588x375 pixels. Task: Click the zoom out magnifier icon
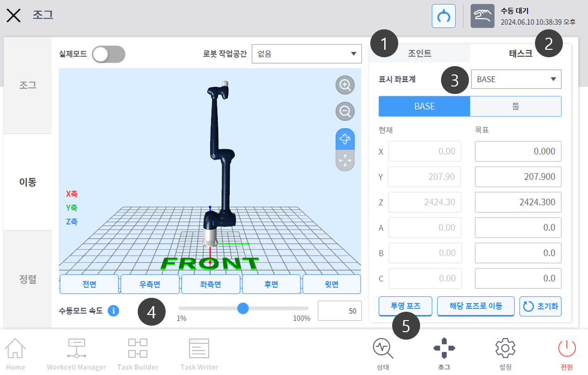tap(345, 112)
